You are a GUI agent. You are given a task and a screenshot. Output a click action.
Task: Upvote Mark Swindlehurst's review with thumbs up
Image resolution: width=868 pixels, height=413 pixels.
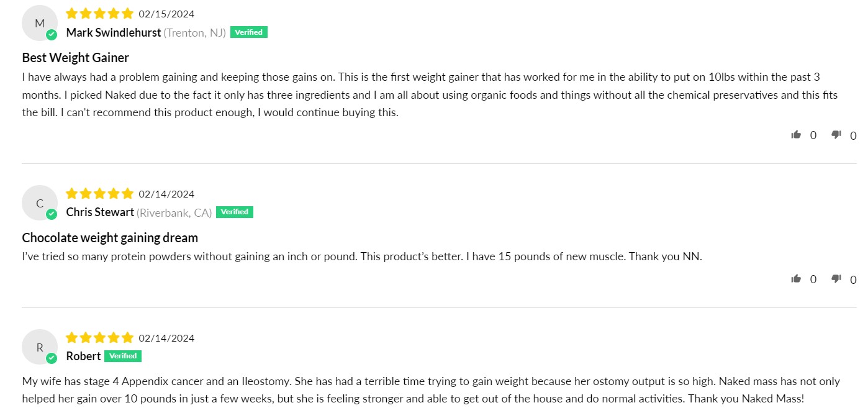click(796, 134)
